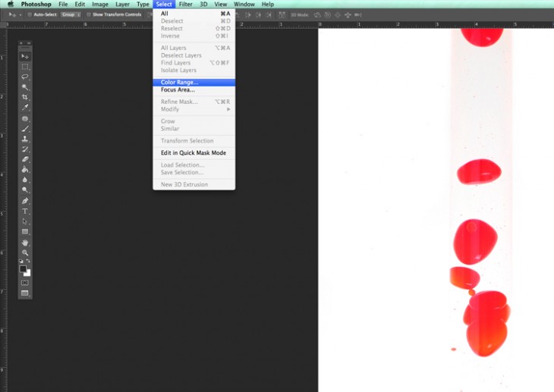Select the Rectangular Marquee tool
Image resolution: width=554 pixels, height=392 pixels.
[25, 67]
